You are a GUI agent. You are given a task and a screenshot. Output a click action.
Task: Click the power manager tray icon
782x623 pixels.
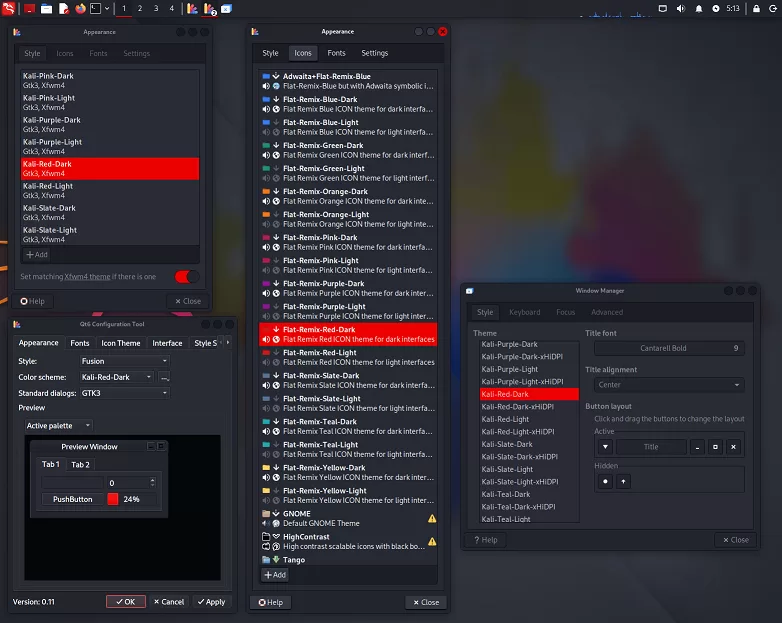pos(716,8)
